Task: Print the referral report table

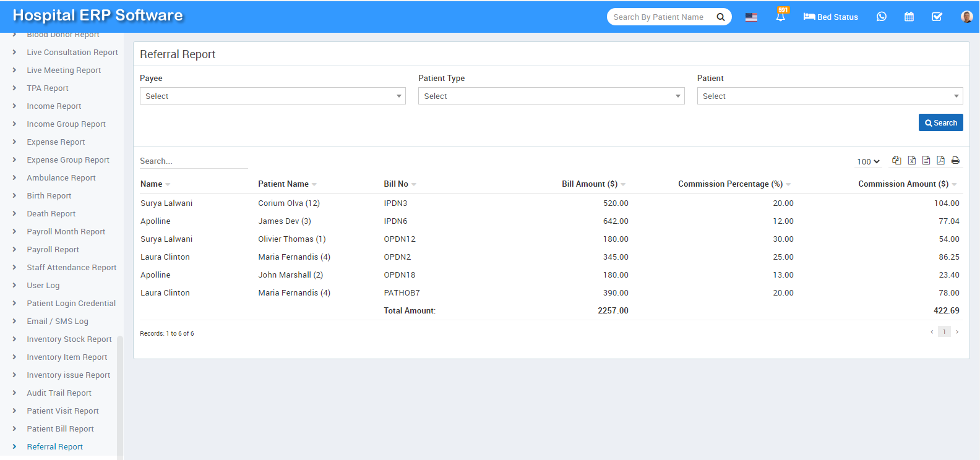Action: pos(955,160)
